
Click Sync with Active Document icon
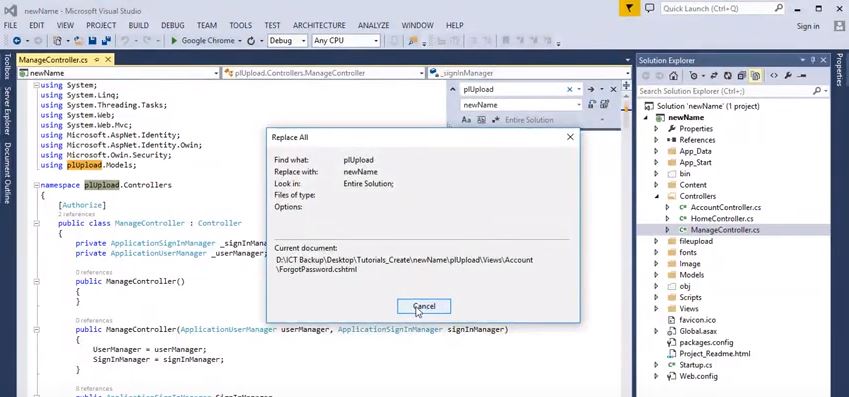(714, 76)
